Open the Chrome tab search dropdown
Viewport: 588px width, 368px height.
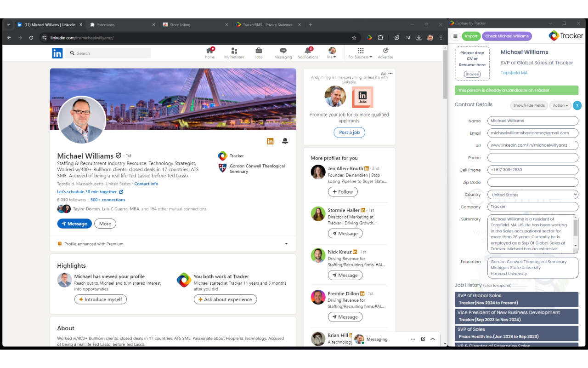pyautogui.click(x=8, y=24)
